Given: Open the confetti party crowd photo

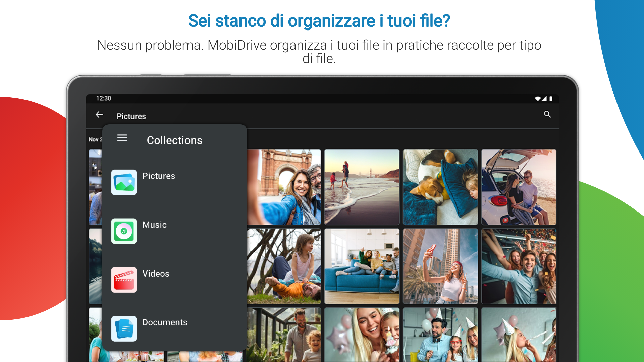Looking at the screenshot, I should click(x=519, y=266).
